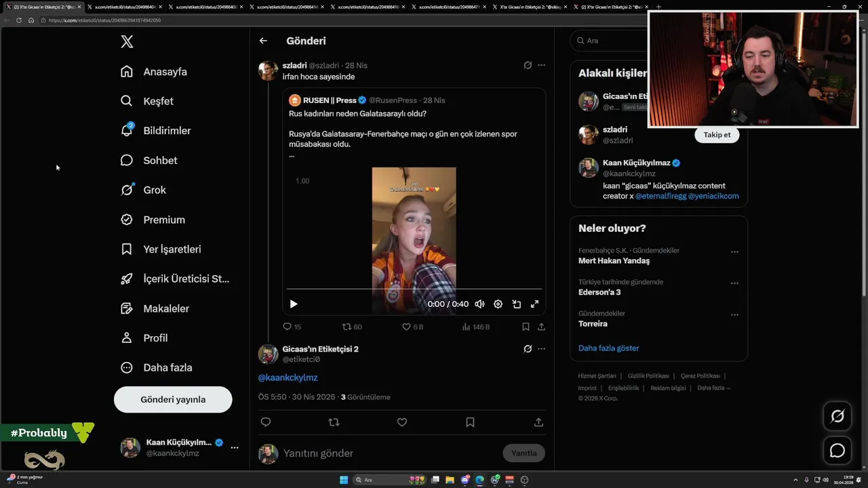Follow szladri with Takip et
The image size is (868, 488).
tap(717, 135)
